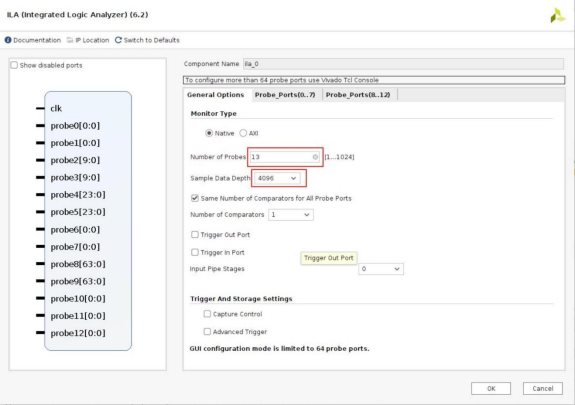This screenshot has height=405, width=575.
Task: Clear the Number of Probes field icon
Action: tap(315, 157)
